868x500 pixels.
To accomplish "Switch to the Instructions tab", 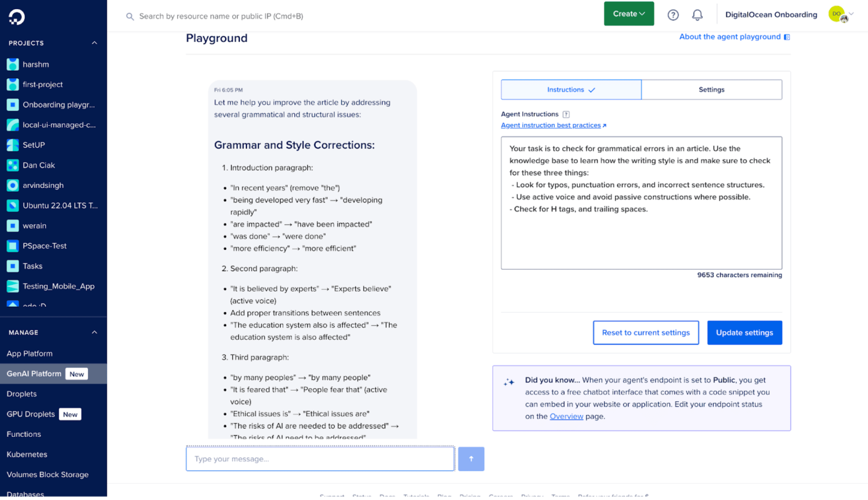I will pyautogui.click(x=571, y=89).
